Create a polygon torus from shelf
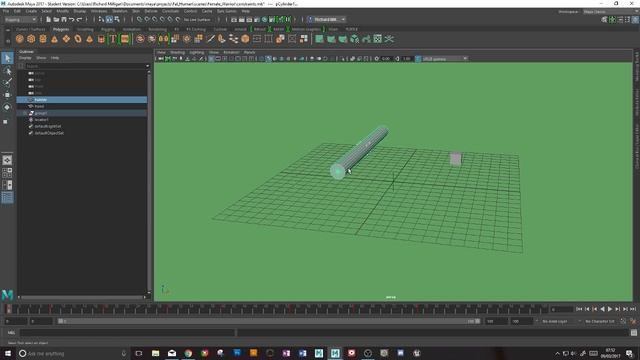Screen dimensions: 640x360 tap(78, 39)
